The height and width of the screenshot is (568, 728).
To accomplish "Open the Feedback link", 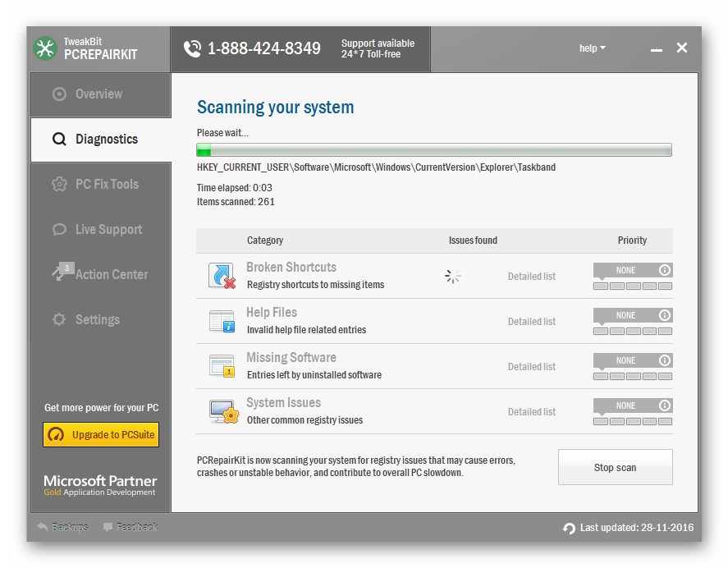I will (x=137, y=527).
